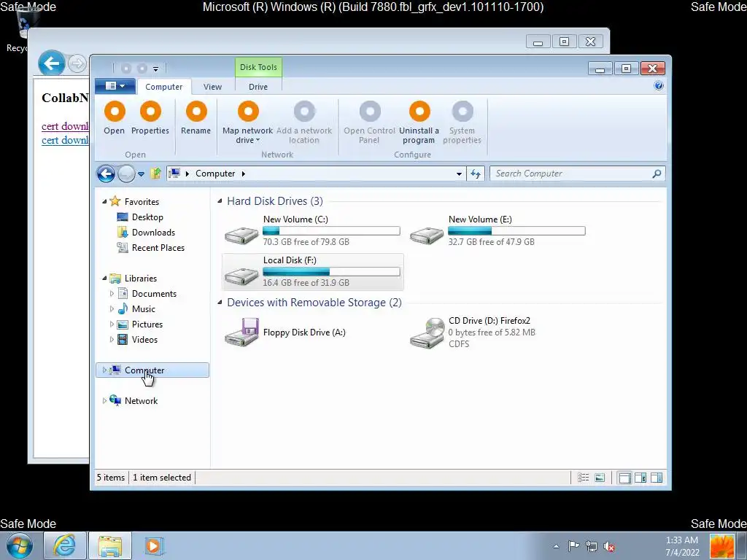747x560 pixels.
Task: Click the Search Computer input field
Action: (x=572, y=174)
